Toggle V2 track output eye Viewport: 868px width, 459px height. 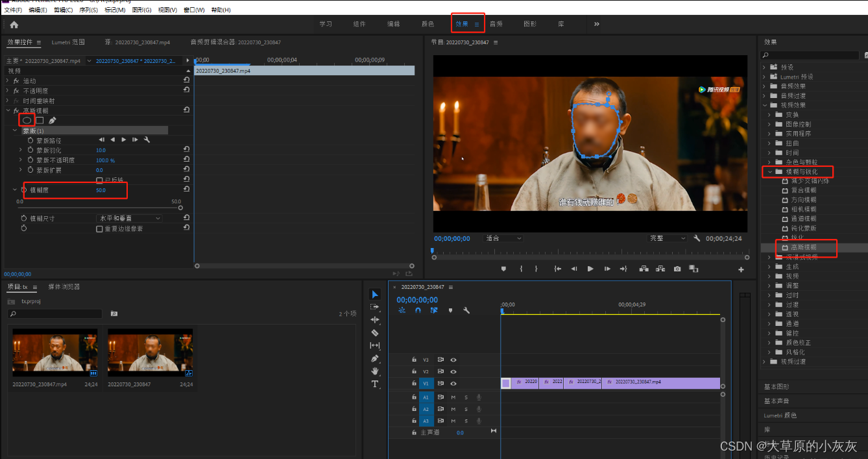pyautogui.click(x=453, y=371)
